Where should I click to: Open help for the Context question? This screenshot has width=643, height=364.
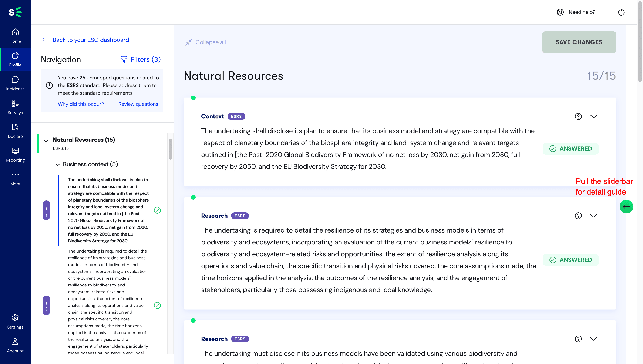click(x=578, y=116)
